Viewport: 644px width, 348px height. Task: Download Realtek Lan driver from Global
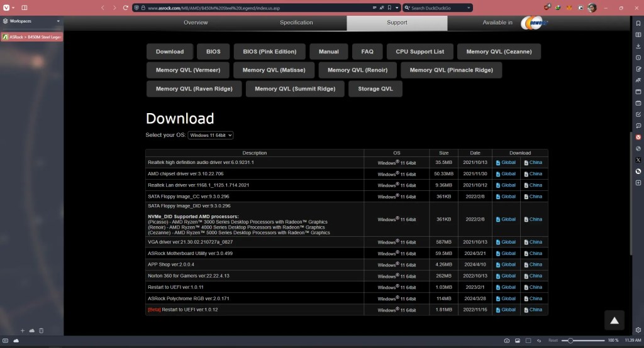[506, 185]
